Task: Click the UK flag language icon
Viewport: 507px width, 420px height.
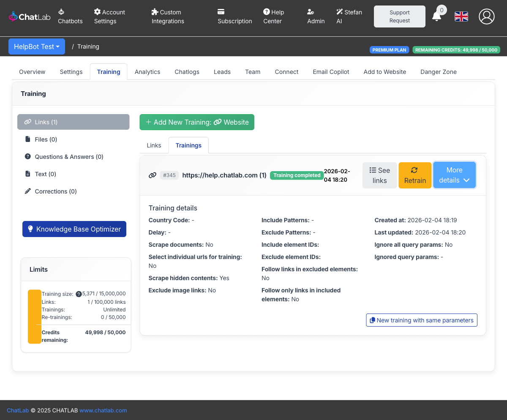Action: coord(461,16)
